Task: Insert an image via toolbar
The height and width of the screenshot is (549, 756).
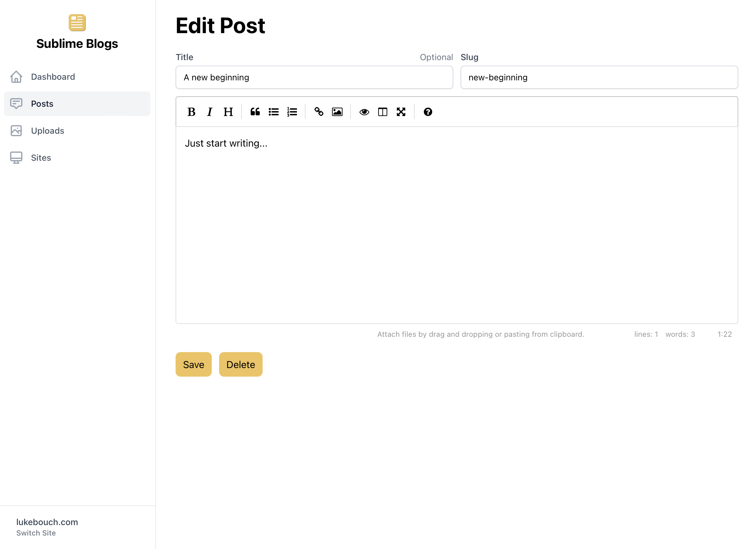Action: [x=337, y=112]
